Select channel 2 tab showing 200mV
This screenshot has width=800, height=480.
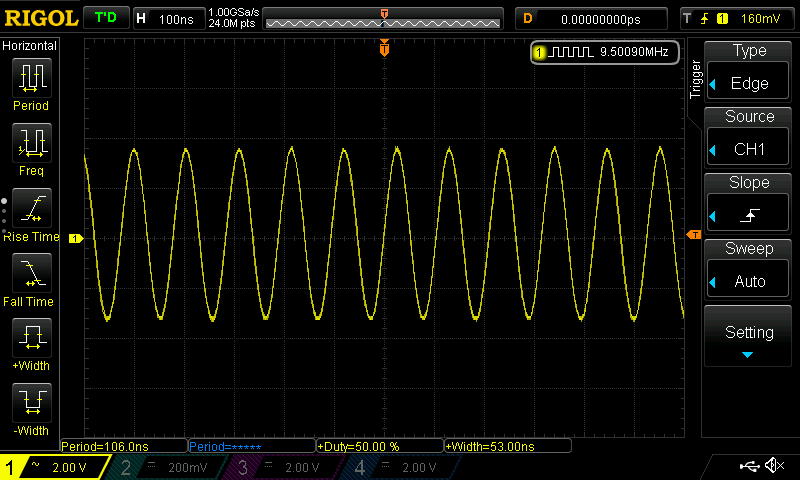click(166, 467)
